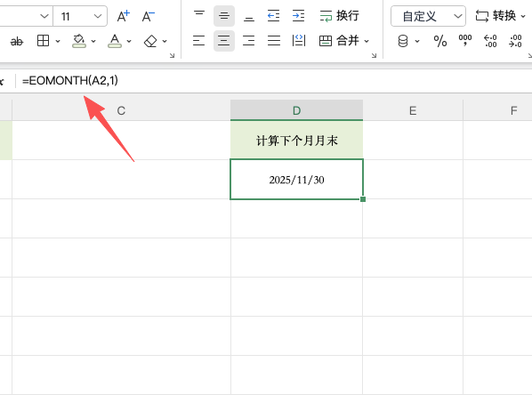Open borders style dropdown arrow
The width and height of the screenshot is (532, 395).
(x=58, y=42)
